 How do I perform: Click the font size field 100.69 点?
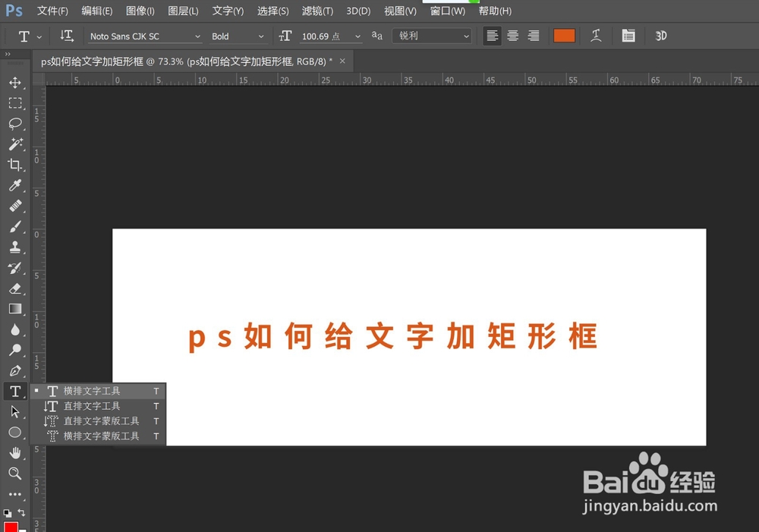[x=321, y=36]
